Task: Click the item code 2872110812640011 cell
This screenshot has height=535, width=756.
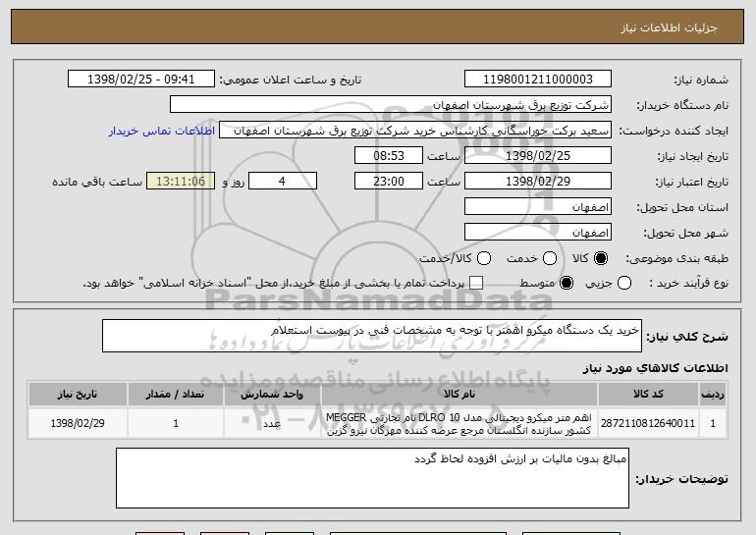Action: [648, 423]
